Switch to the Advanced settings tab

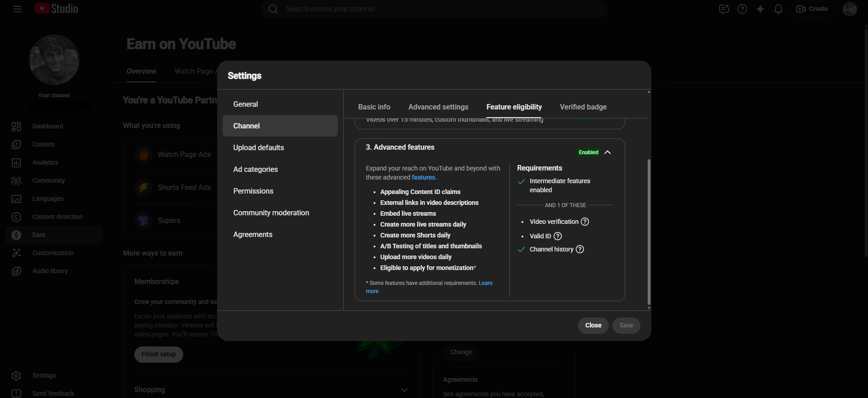pyautogui.click(x=438, y=107)
